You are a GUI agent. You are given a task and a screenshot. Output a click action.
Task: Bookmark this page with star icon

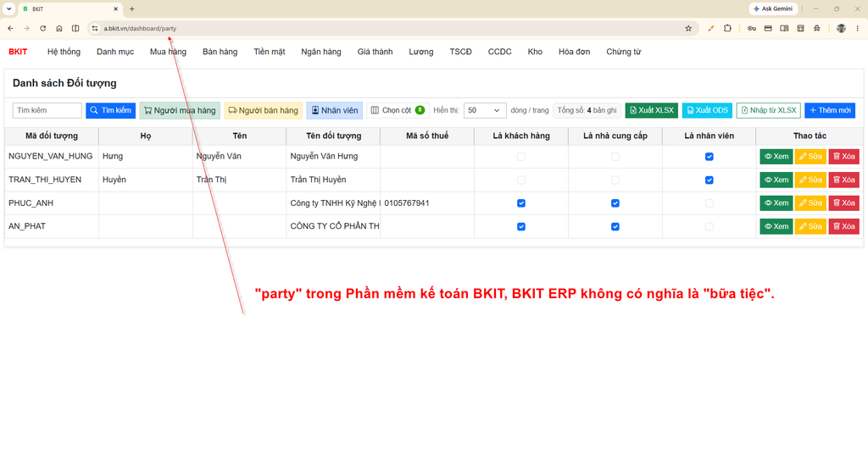coord(688,28)
